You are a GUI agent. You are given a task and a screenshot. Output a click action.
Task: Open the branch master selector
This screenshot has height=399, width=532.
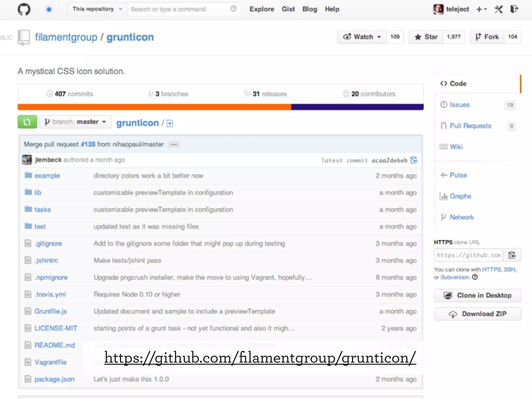click(x=75, y=122)
